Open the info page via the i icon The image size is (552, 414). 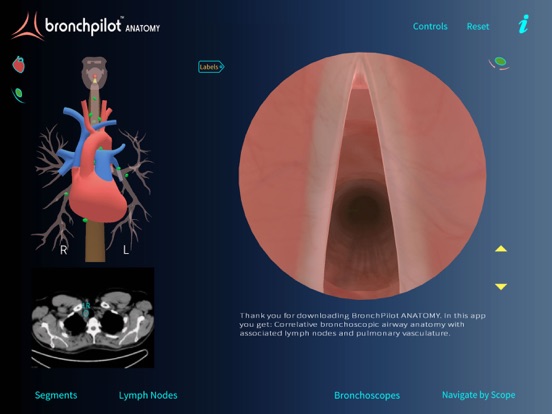(523, 24)
